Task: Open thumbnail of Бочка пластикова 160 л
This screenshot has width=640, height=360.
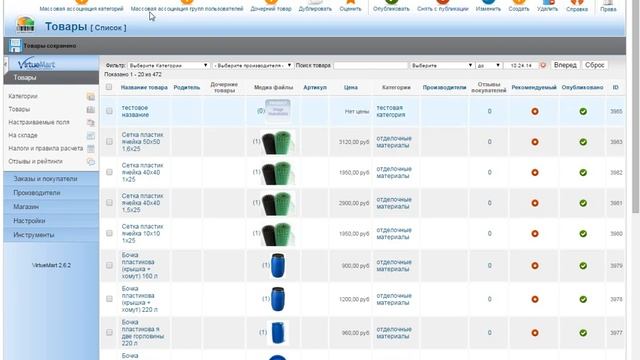Action: [x=278, y=265]
